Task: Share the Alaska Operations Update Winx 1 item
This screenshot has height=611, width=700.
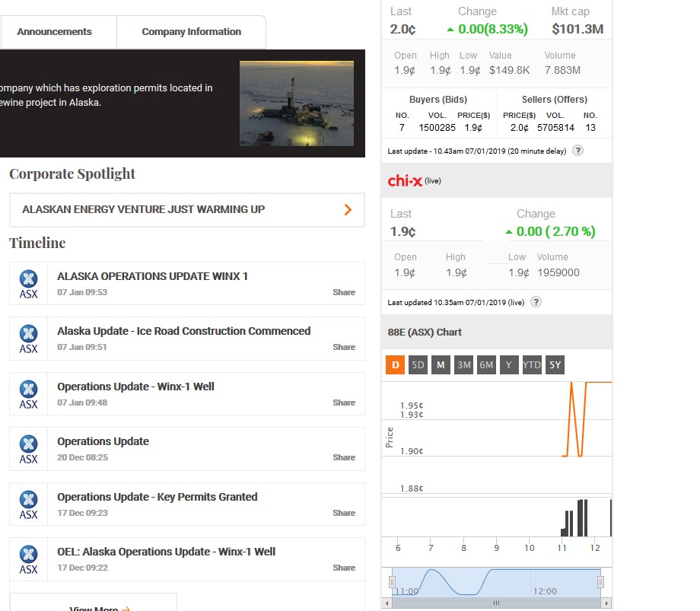Action: (344, 292)
